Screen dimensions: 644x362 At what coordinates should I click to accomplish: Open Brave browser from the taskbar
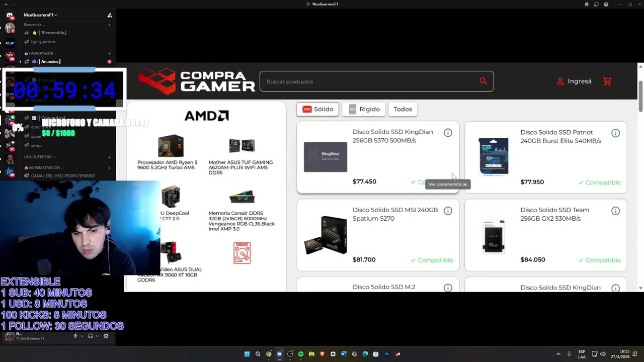[x=322, y=354]
